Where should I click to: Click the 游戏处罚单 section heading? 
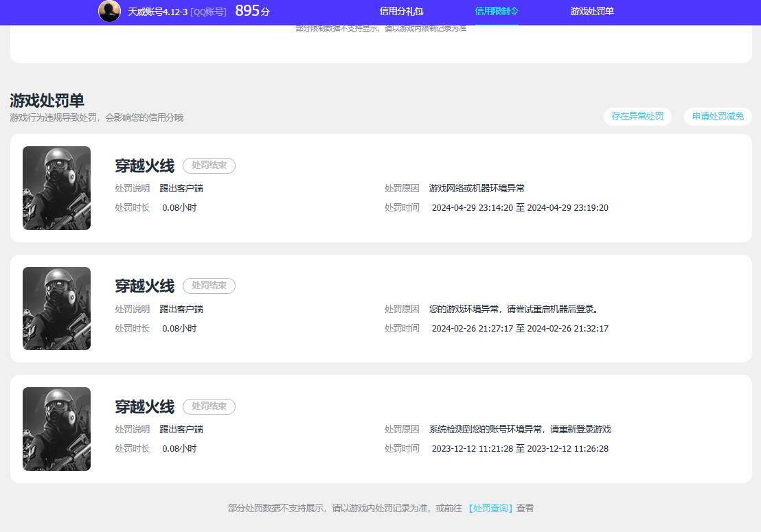click(45, 100)
